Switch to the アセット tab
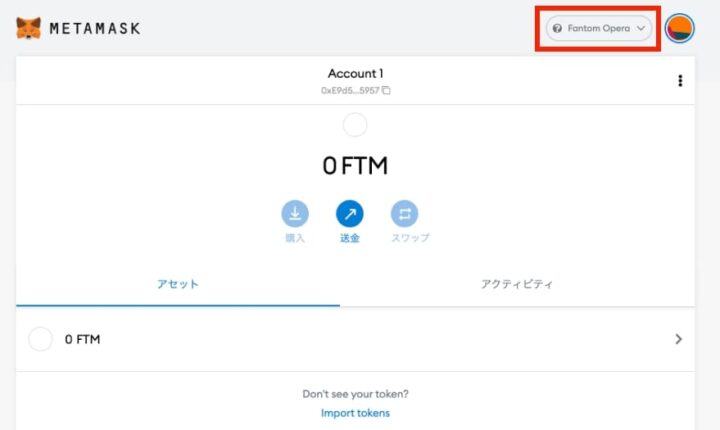This screenshot has height=430, width=720. tap(178, 284)
